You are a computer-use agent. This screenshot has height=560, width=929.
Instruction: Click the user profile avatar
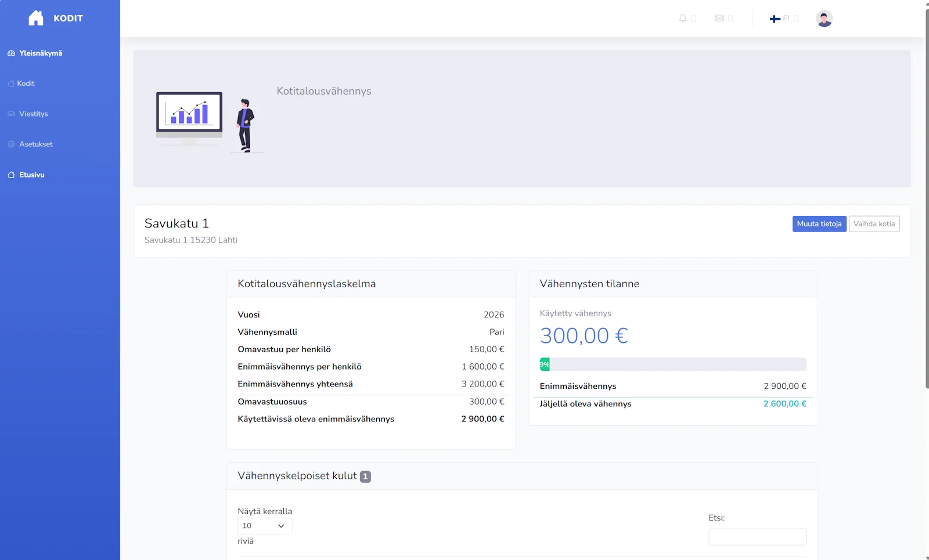(824, 19)
